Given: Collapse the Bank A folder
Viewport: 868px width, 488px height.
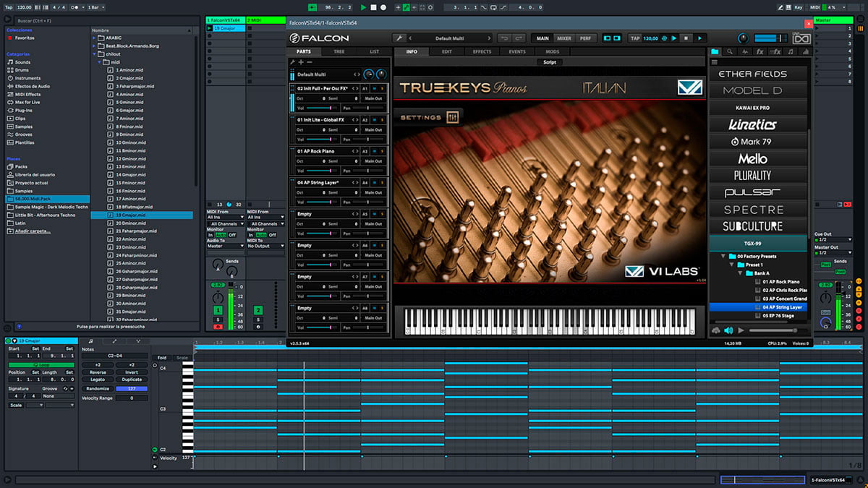Looking at the screenshot, I should (x=739, y=273).
